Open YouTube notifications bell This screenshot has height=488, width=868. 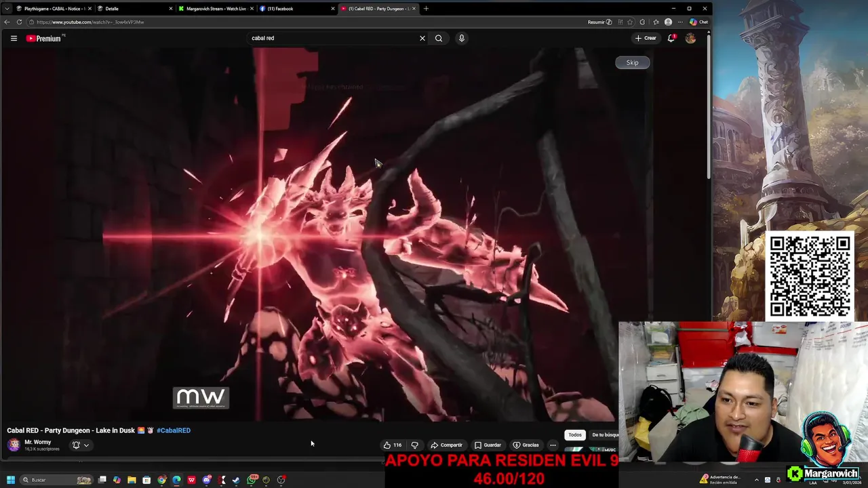click(671, 38)
